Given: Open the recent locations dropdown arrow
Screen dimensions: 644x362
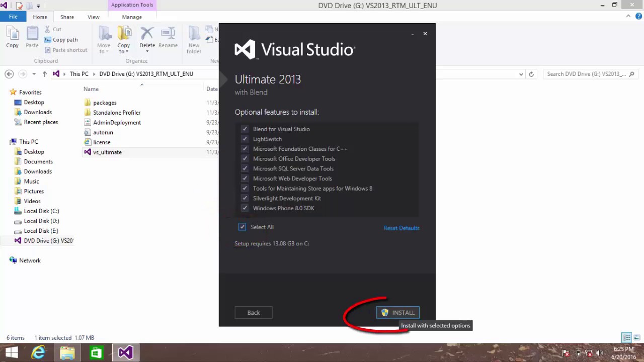Looking at the screenshot, I should coord(34,74).
